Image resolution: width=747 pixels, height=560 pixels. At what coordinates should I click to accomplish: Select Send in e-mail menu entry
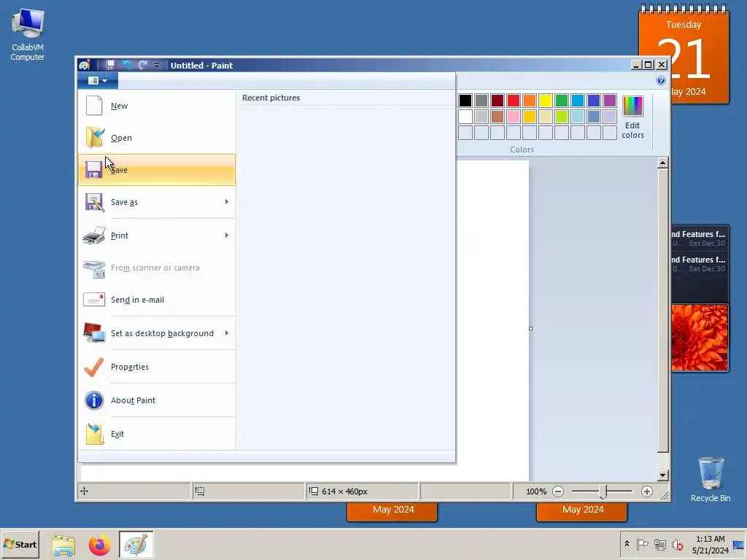tap(157, 300)
